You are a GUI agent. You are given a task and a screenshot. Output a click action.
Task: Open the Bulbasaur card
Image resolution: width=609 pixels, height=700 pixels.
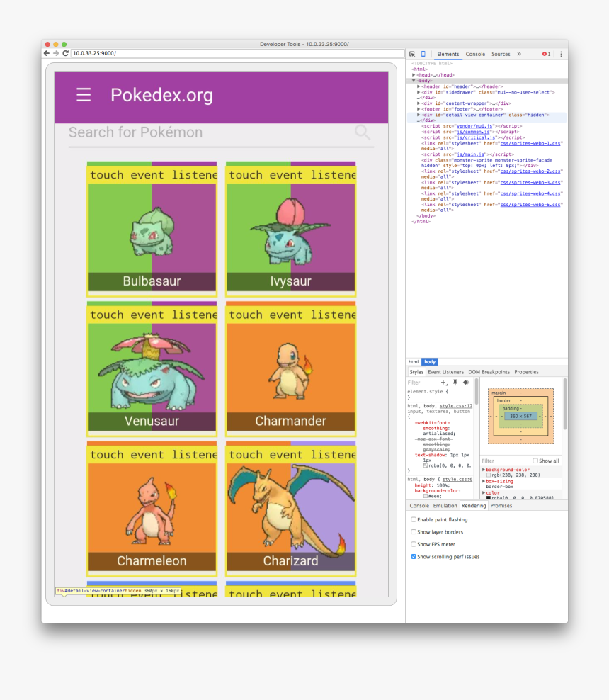pos(152,229)
